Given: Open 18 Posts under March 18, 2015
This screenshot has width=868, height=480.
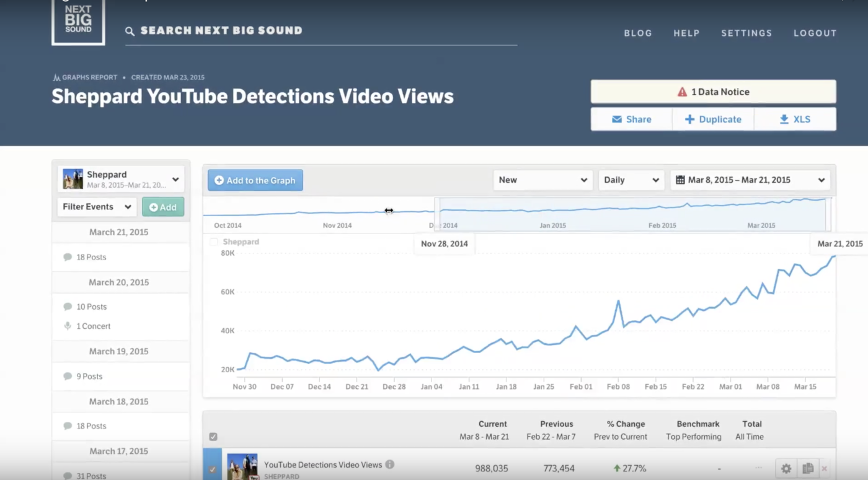Looking at the screenshot, I should tap(91, 426).
